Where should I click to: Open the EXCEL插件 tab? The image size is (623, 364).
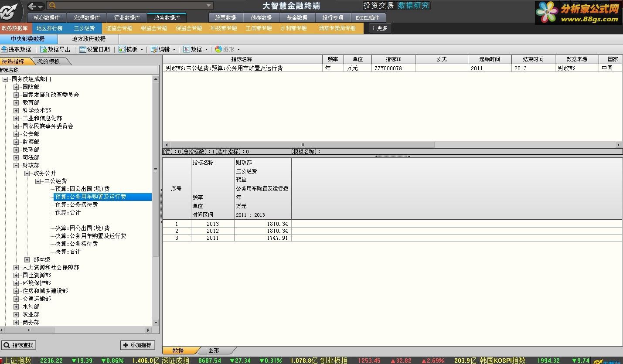click(x=368, y=17)
